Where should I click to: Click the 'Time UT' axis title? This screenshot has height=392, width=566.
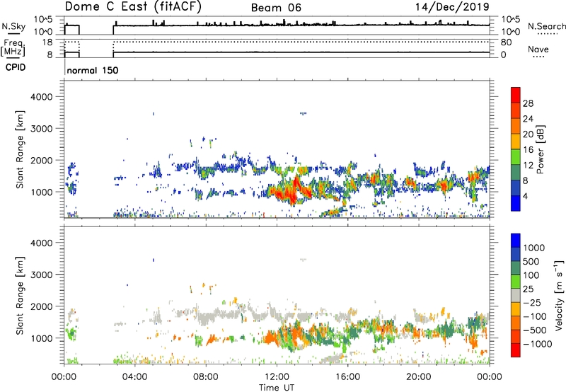coord(277,388)
